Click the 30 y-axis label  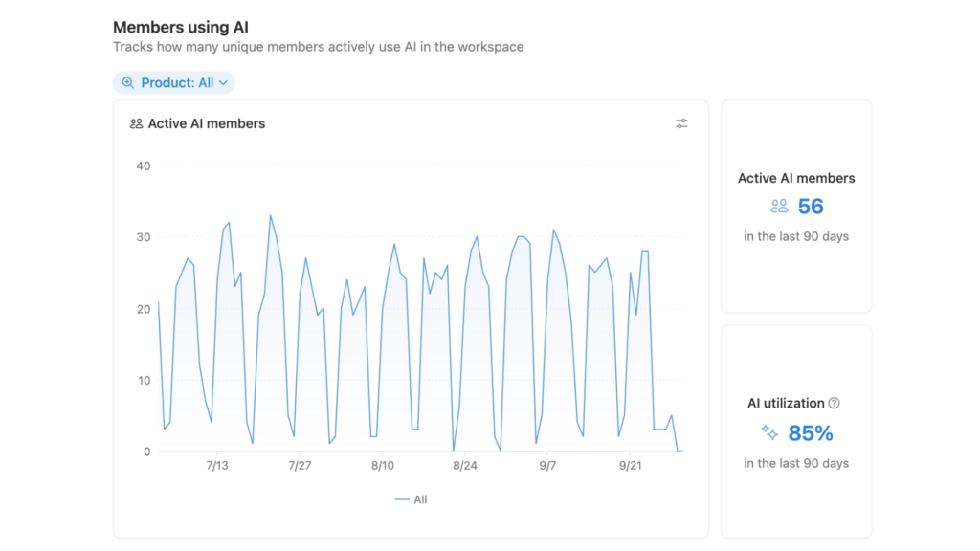point(144,237)
